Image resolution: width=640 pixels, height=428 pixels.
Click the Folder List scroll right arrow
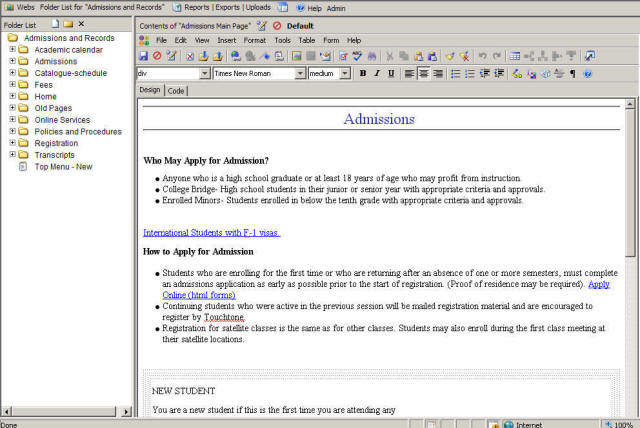point(126,411)
